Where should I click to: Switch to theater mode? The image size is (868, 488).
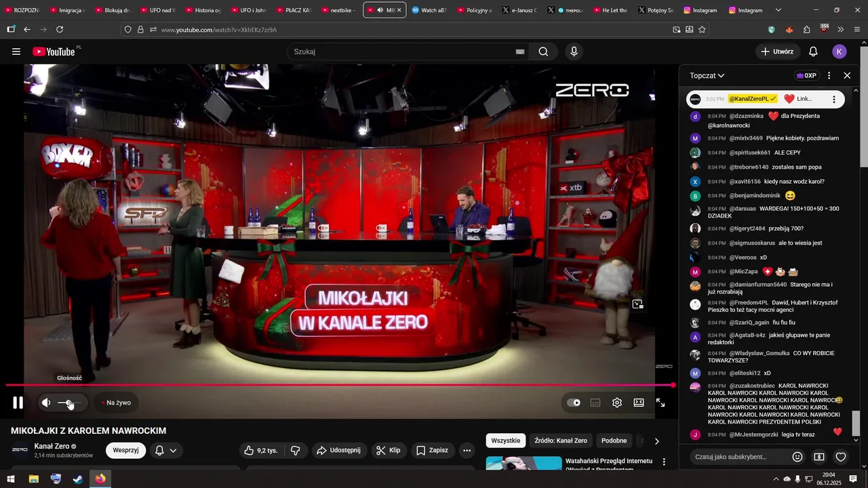(639, 403)
